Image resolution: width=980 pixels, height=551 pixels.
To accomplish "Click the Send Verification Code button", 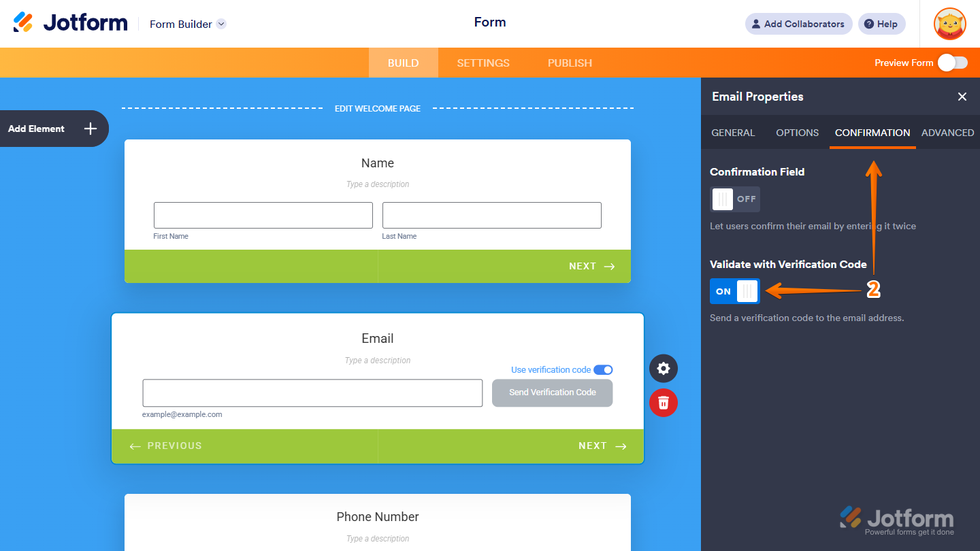I will coord(552,393).
